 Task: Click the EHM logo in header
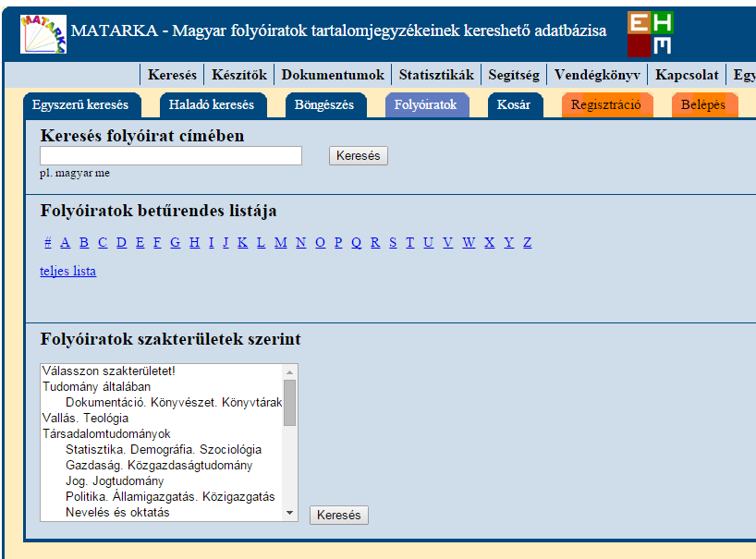pyautogui.click(x=651, y=34)
